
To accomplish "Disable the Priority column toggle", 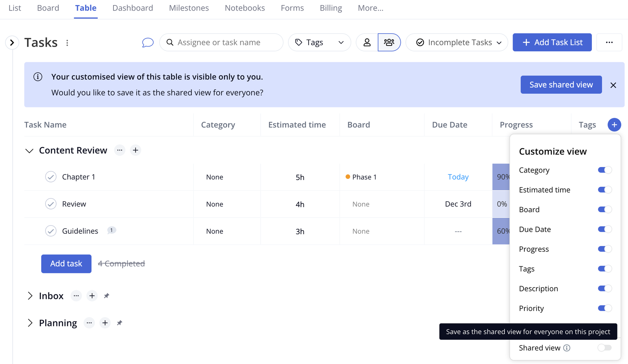I will coord(604,308).
